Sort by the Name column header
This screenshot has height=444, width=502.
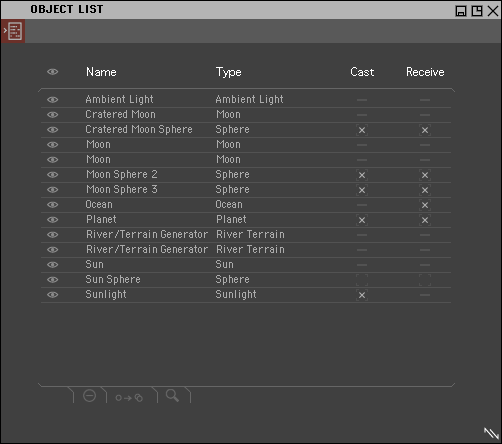point(101,72)
